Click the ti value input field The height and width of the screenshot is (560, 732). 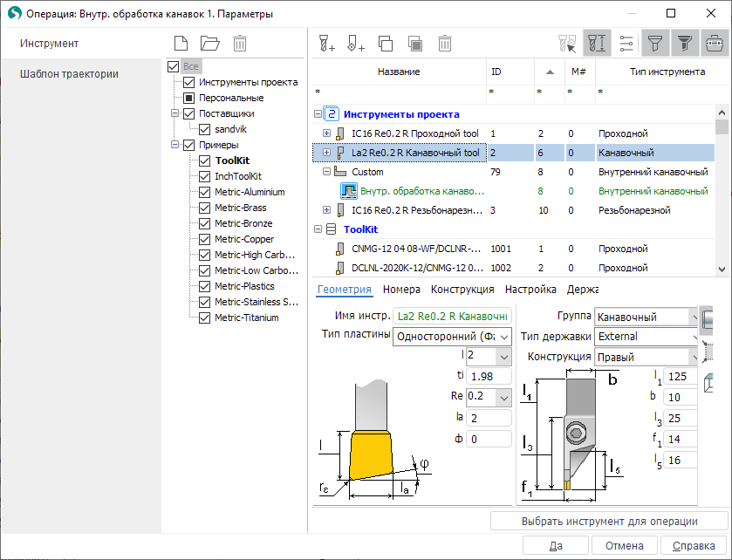[x=489, y=376]
